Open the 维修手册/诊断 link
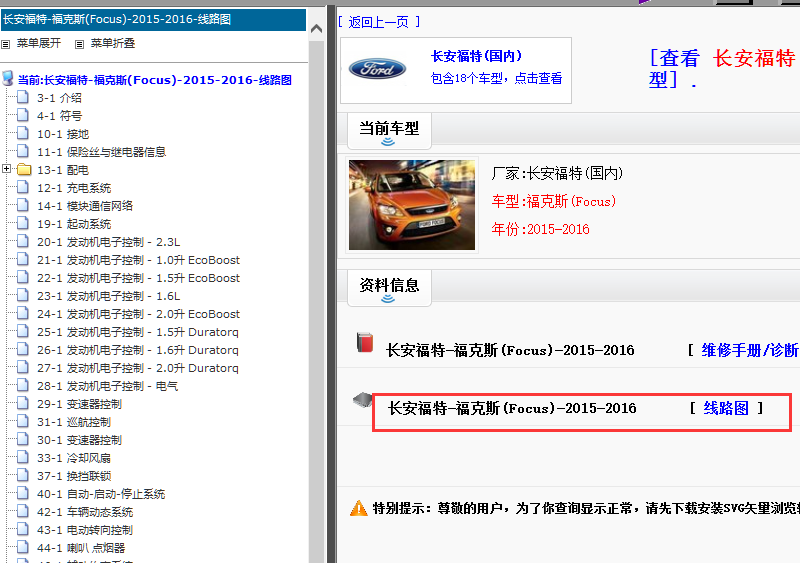 coord(749,350)
